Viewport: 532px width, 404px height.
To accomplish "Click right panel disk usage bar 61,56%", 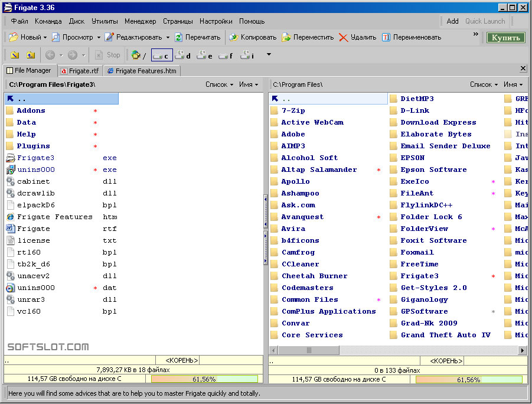I will [469, 380].
